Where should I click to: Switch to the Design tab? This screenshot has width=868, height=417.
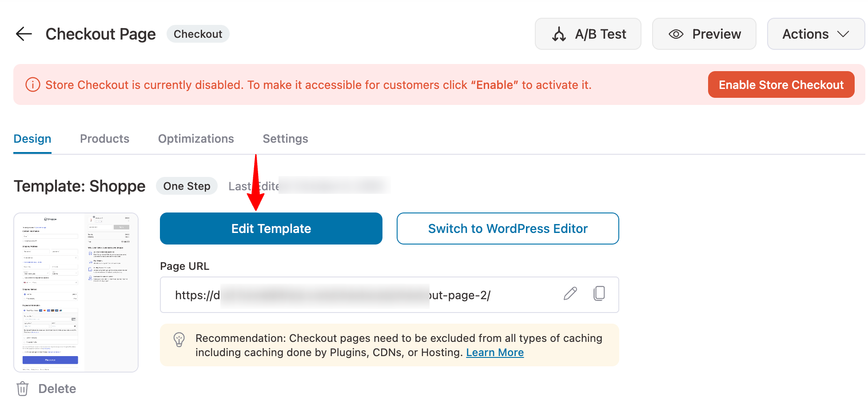32,139
